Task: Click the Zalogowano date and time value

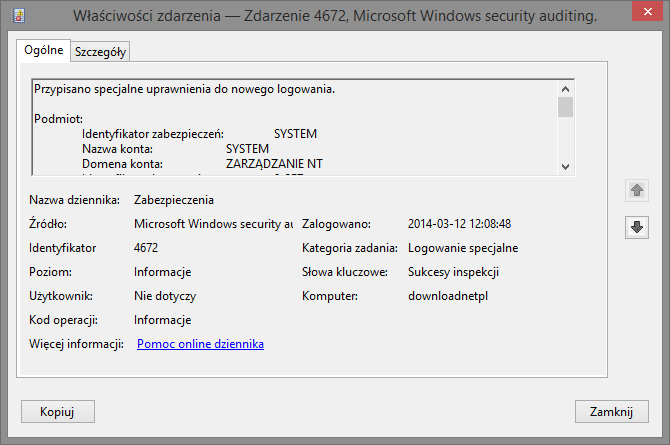Action: pyautogui.click(x=459, y=224)
